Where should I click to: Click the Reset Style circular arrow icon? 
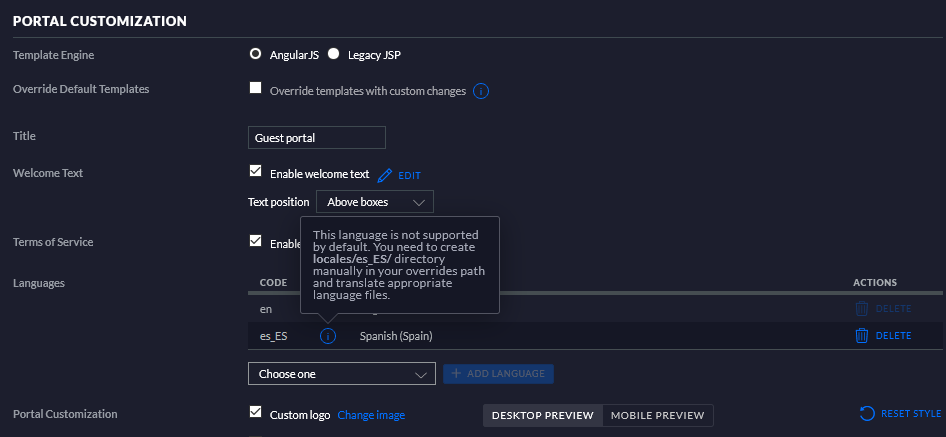[x=867, y=414]
